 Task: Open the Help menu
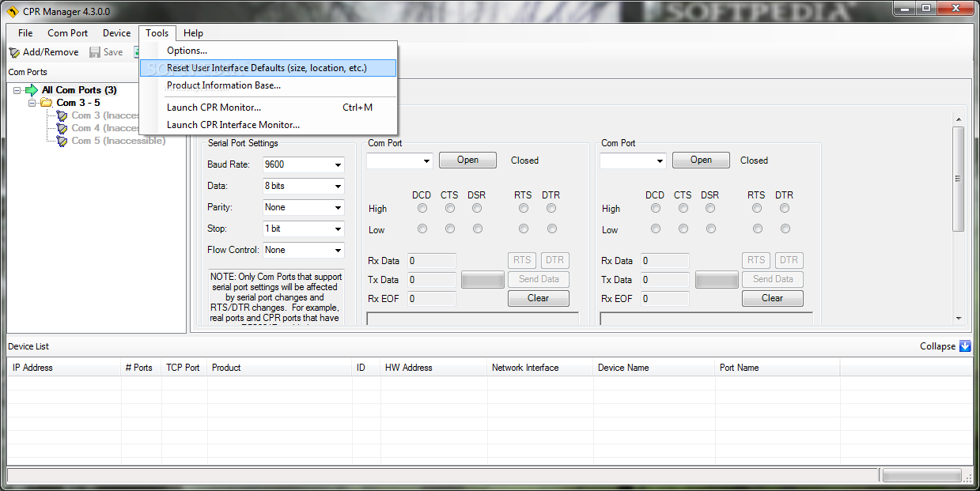click(x=193, y=33)
